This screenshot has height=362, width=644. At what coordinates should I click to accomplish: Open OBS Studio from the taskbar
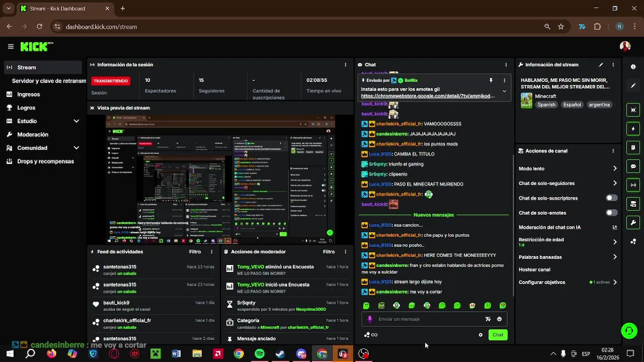pyautogui.click(x=364, y=354)
